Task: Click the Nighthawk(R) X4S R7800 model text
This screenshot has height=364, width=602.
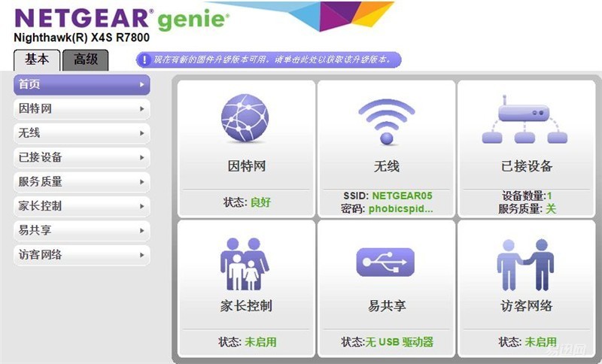Action: click(81, 38)
